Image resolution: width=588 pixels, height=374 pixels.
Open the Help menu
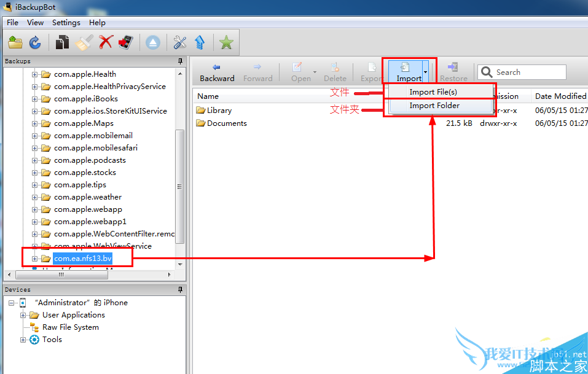click(x=97, y=23)
